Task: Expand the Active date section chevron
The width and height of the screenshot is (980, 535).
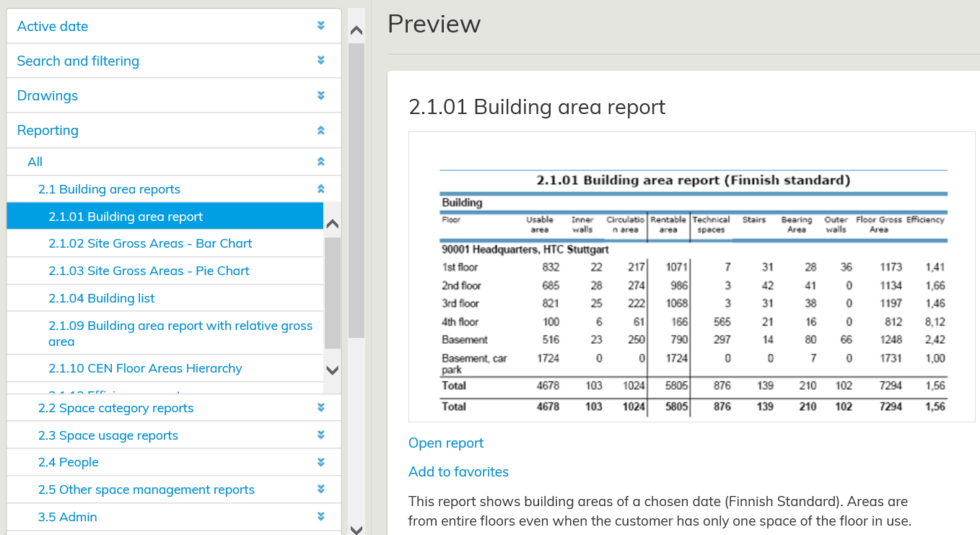Action: tap(321, 26)
